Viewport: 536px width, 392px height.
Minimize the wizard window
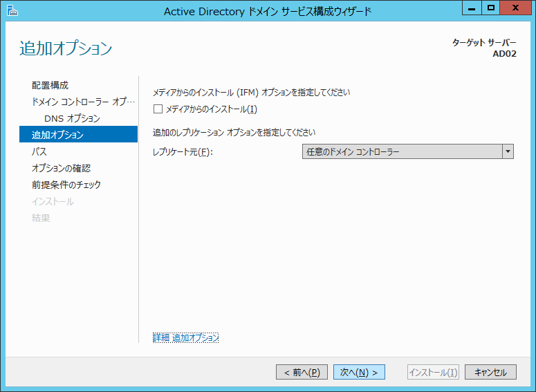(472, 8)
